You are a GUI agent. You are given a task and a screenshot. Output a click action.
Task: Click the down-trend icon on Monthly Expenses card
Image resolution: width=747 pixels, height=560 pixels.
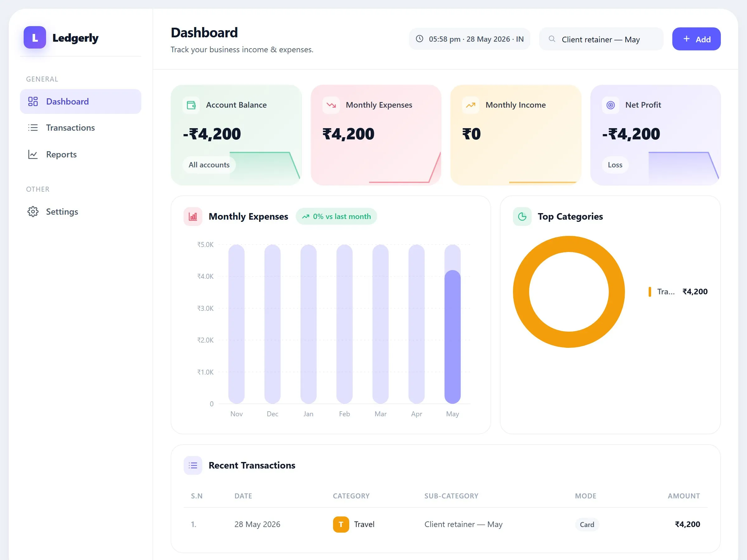pyautogui.click(x=331, y=105)
